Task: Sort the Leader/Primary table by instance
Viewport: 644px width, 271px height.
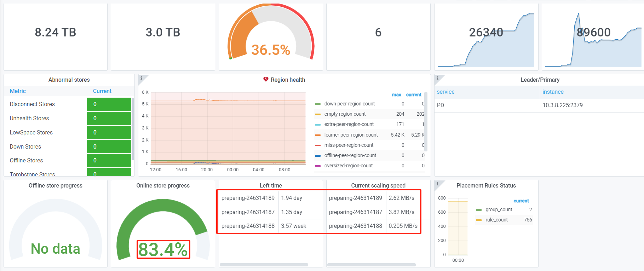Action: [x=553, y=92]
